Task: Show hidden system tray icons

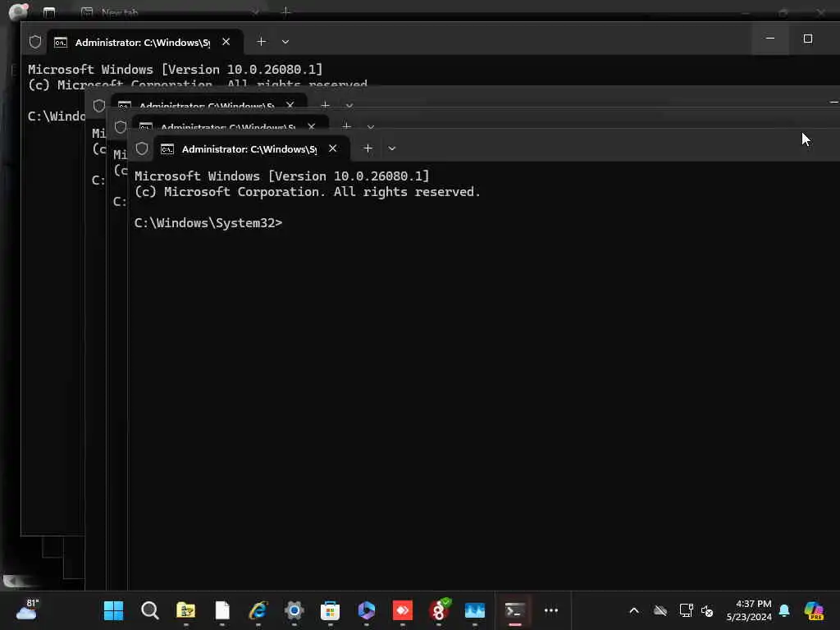Action: click(634, 610)
